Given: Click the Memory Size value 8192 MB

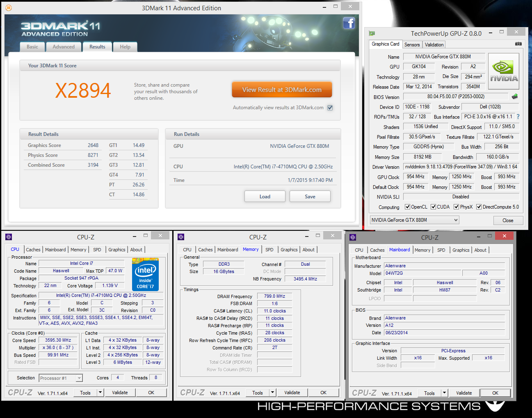Looking at the screenshot, I should point(422,157).
